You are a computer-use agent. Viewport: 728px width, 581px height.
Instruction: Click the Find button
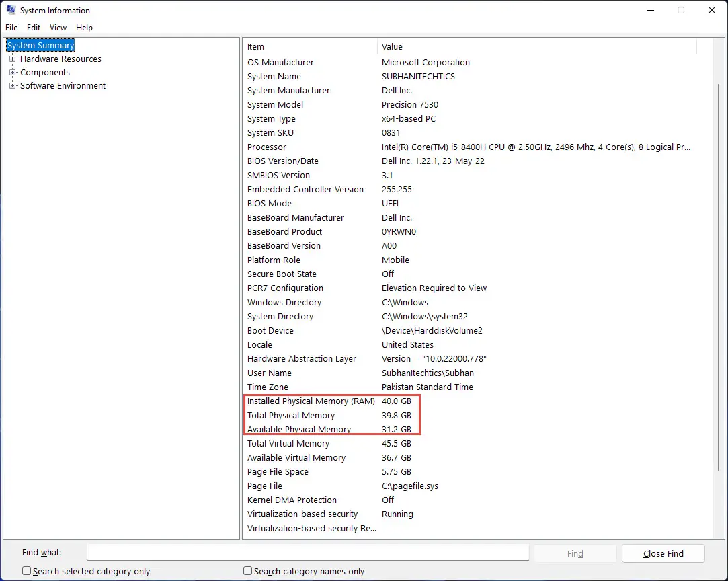pos(575,553)
